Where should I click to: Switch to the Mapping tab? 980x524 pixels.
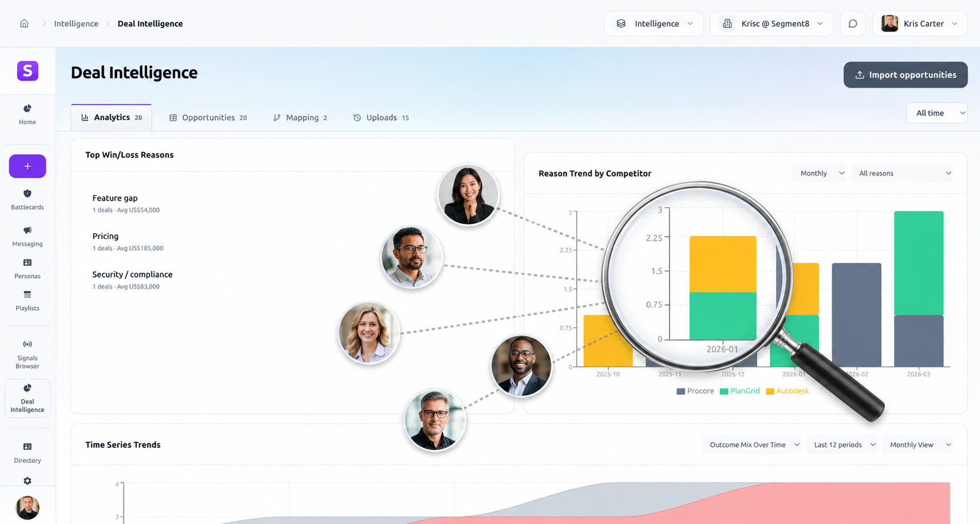(x=300, y=117)
